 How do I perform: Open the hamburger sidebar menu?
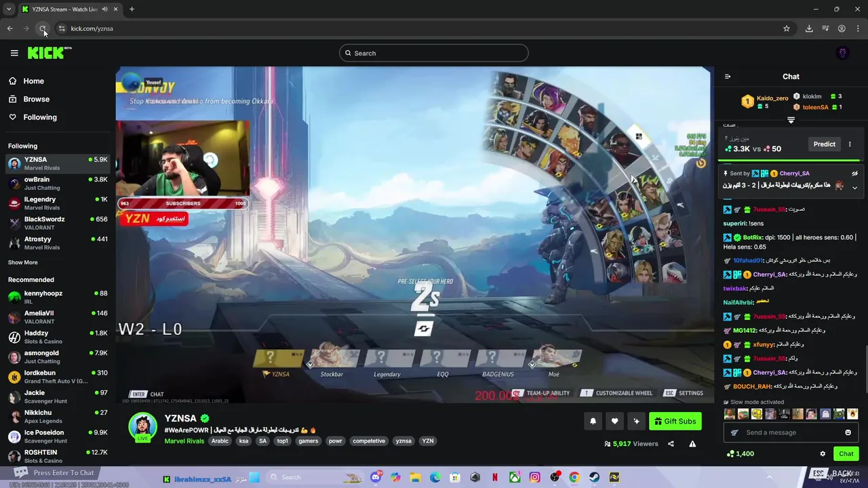(x=14, y=53)
